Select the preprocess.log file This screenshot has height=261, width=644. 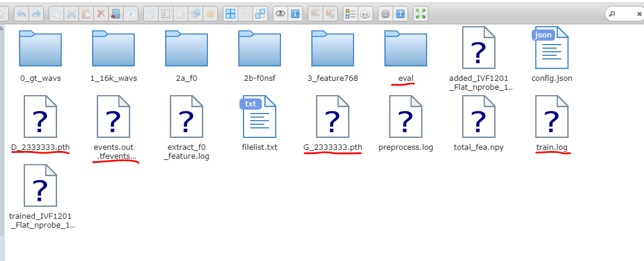(406, 123)
